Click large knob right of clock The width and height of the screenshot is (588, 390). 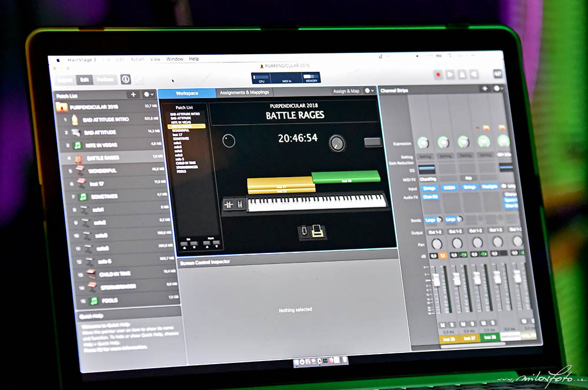coord(337,143)
